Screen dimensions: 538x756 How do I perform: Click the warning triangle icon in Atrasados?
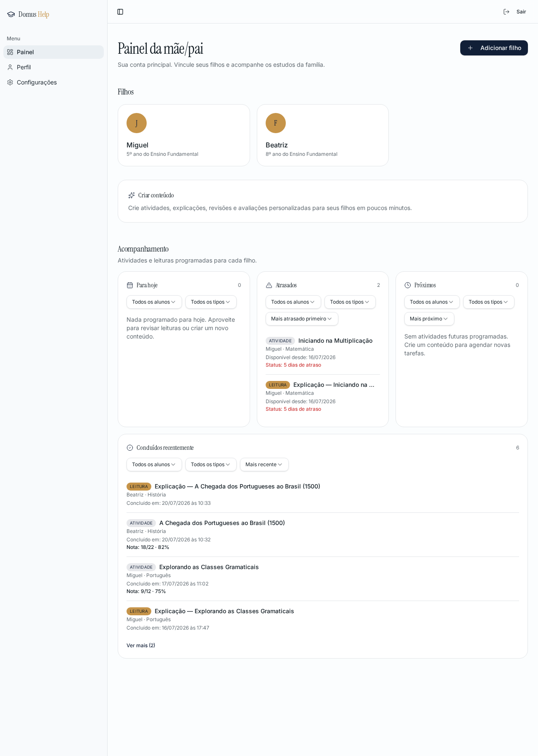(269, 285)
